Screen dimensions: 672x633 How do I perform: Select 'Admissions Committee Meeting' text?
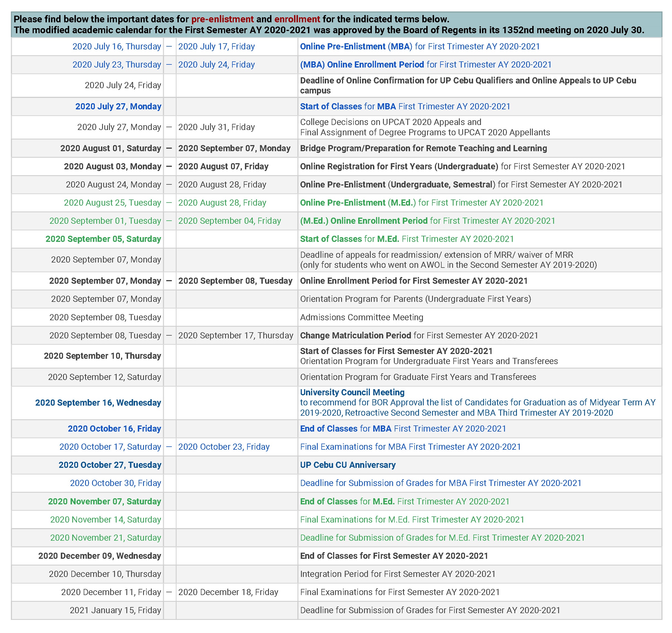[362, 317]
